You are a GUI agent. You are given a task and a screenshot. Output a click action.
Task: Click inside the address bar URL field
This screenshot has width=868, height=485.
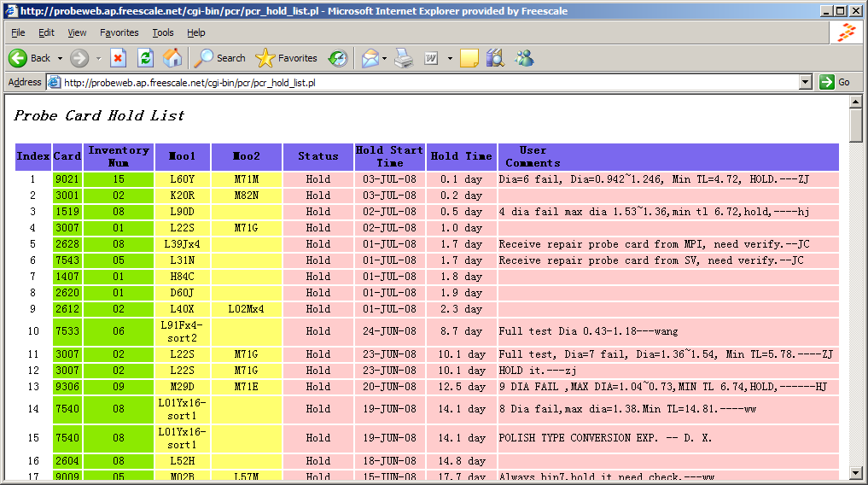click(427, 82)
